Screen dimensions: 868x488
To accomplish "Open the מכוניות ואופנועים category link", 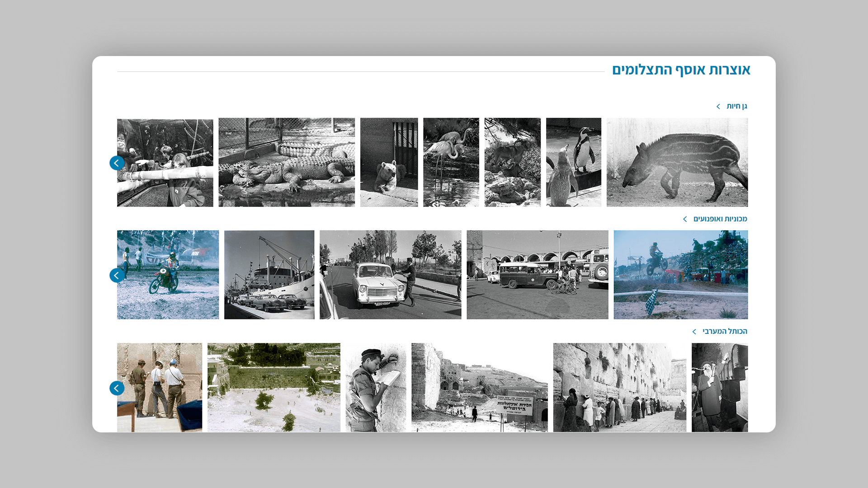I will coord(720,219).
